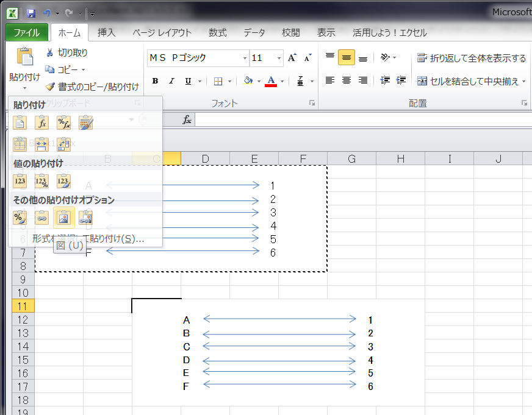This screenshot has width=532, height=415.
Task: Open the underline style dropdown arrow
Action: pyautogui.click(x=200, y=81)
